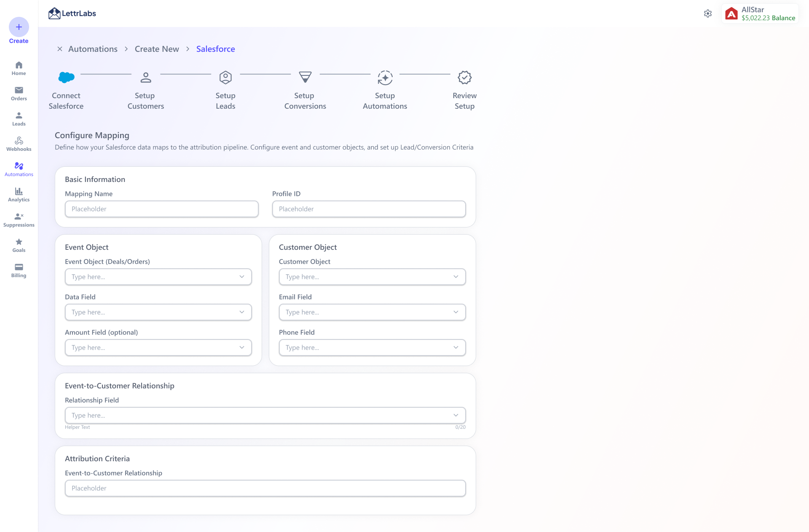Viewport: 809px width, 532px height.
Task: Click the 0/20 character counter
Action: (461, 427)
